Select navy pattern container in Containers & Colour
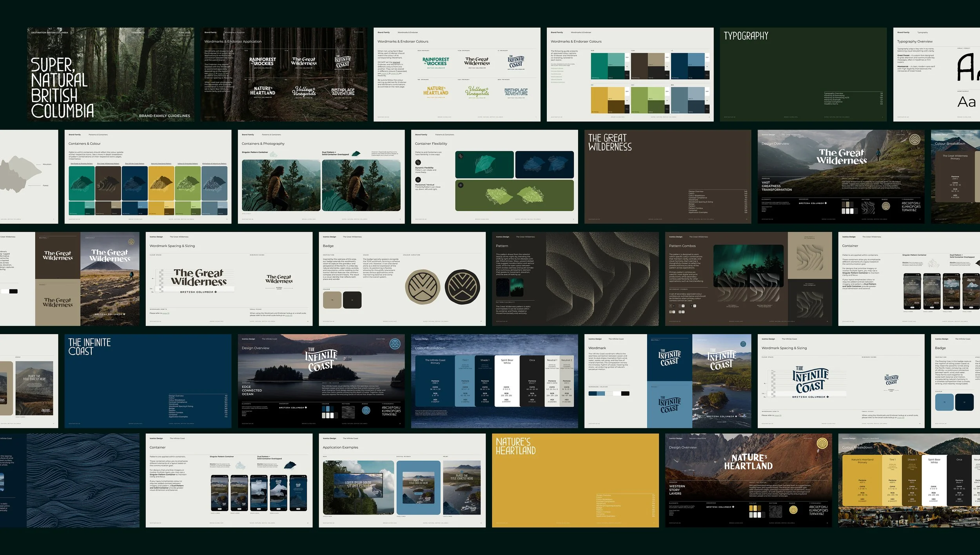Viewport: 980px width, 555px height. [x=135, y=183]
